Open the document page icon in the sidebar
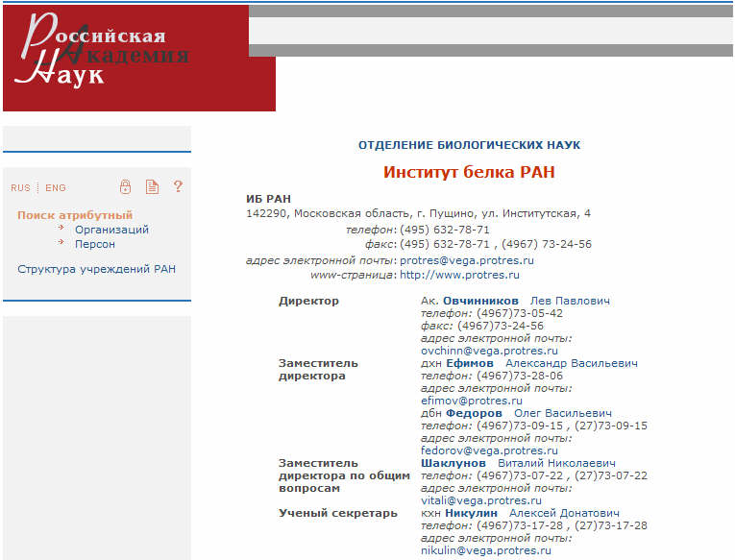735x560 pixels. click(152, 186)
